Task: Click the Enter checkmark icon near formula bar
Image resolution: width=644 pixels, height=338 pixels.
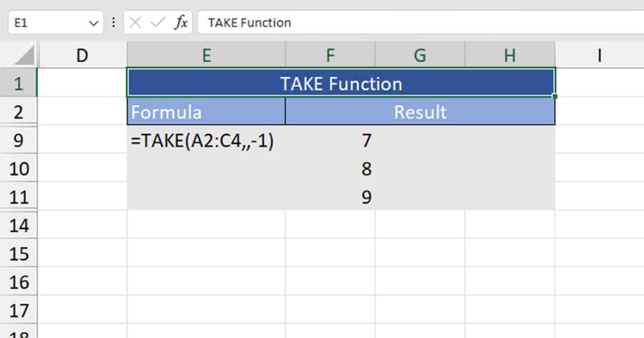Action: pos(157,23)
